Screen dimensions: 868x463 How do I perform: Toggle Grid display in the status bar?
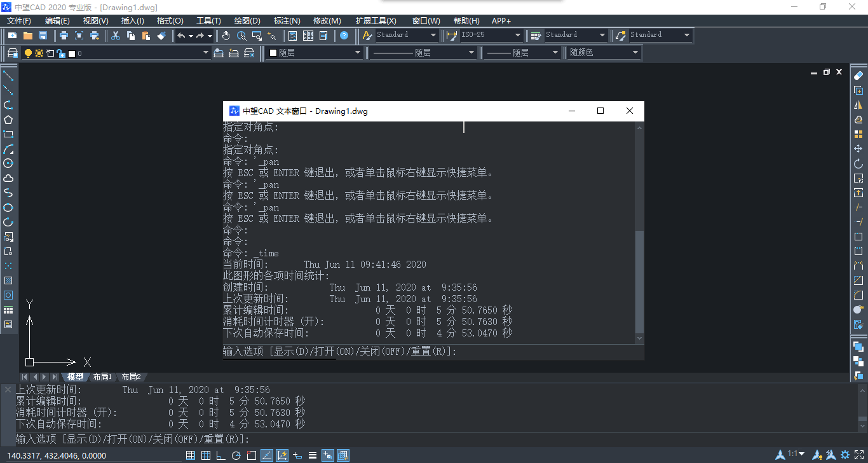tap(206, 455)
